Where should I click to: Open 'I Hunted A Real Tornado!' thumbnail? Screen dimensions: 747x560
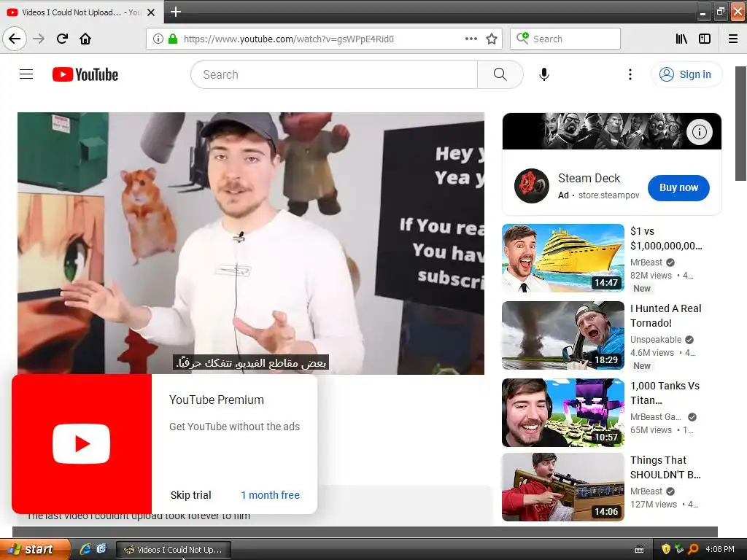(562, 335)
